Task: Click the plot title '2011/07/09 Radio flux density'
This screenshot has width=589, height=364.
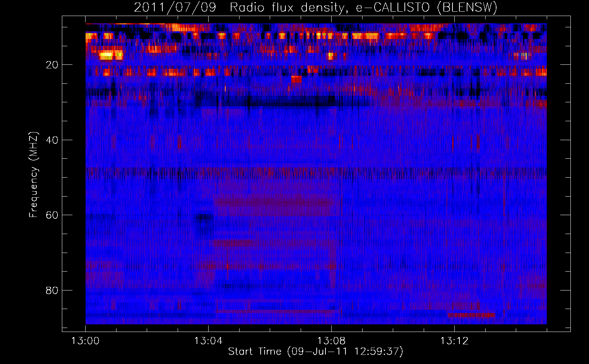Action: coord(316,7)
